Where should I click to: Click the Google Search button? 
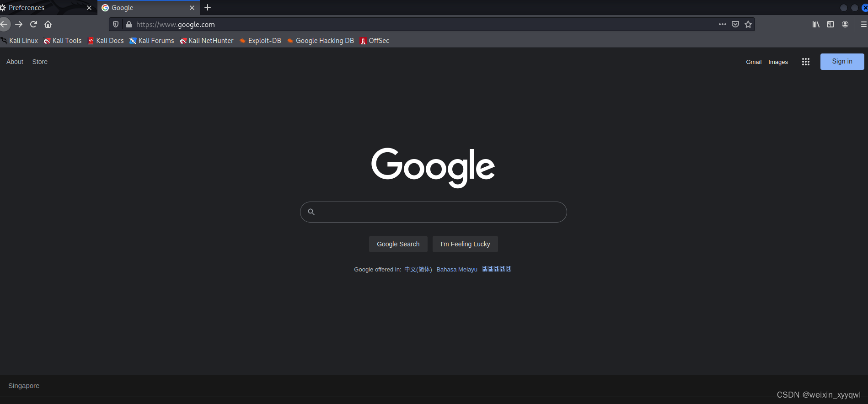click(398, 244)
